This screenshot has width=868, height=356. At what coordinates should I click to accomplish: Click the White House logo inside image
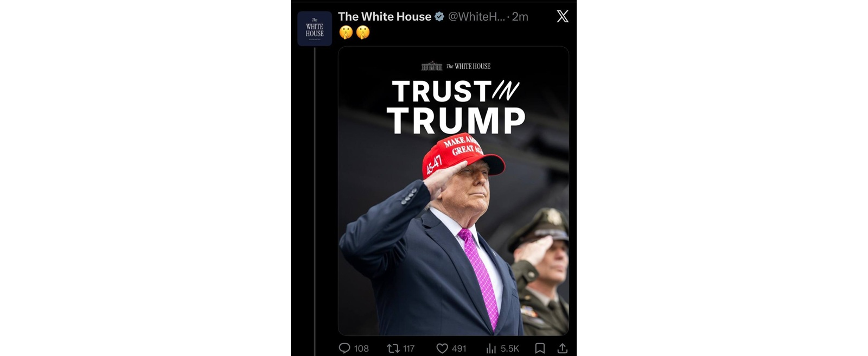(456, 66)
